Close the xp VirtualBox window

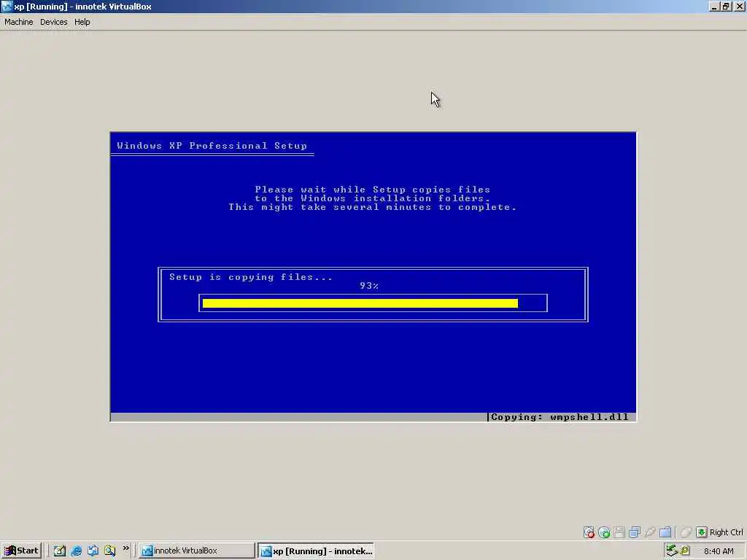click(x=739, y=7)
